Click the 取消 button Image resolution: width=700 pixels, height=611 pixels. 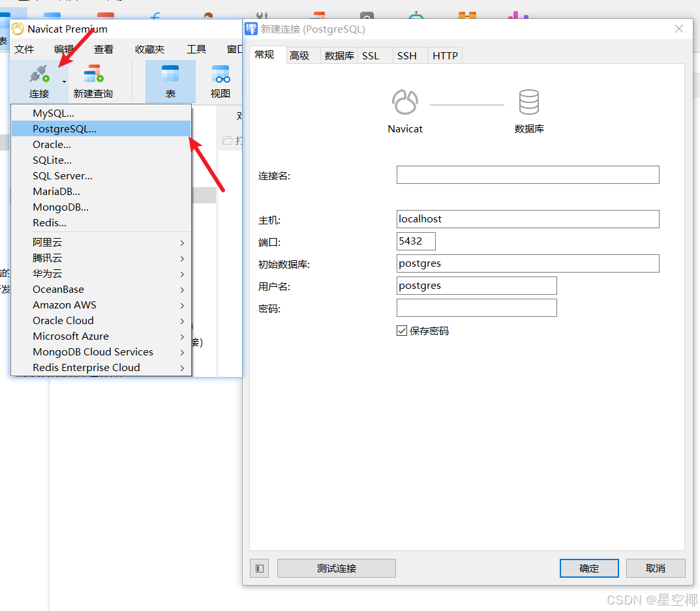[x=656, y=568]
